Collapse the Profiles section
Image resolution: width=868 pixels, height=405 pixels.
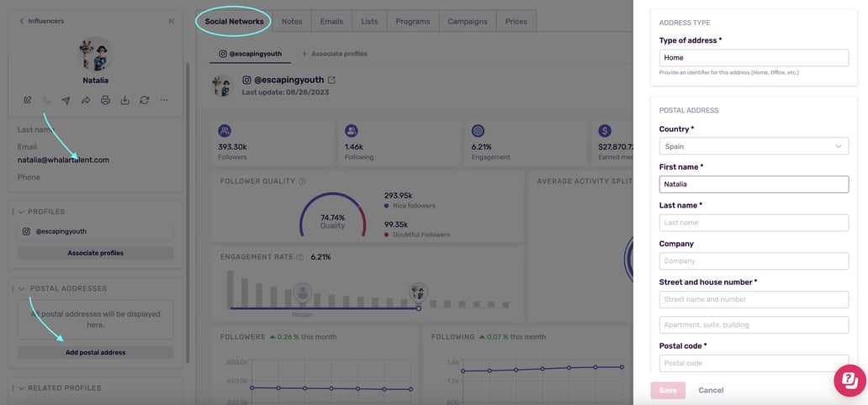click(x=22, y=212)
